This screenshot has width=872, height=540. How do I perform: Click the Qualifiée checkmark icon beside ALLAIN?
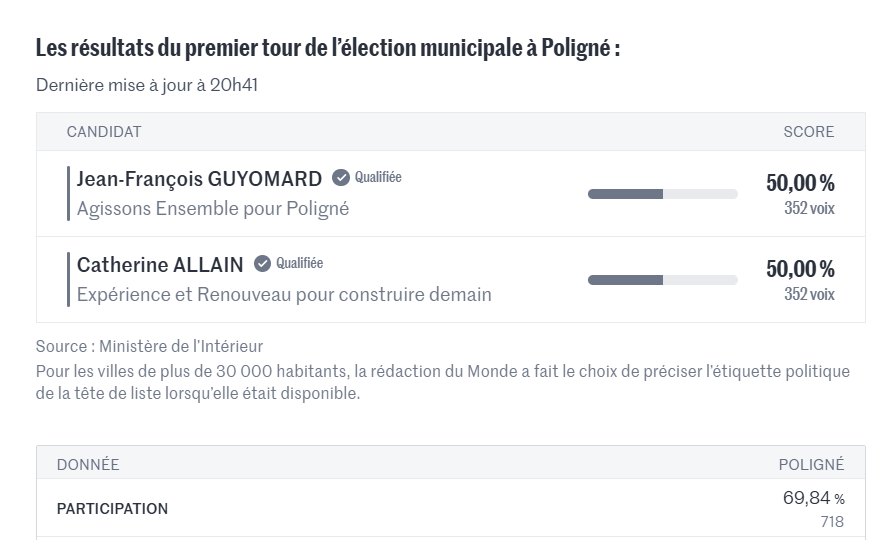(262, 264)
